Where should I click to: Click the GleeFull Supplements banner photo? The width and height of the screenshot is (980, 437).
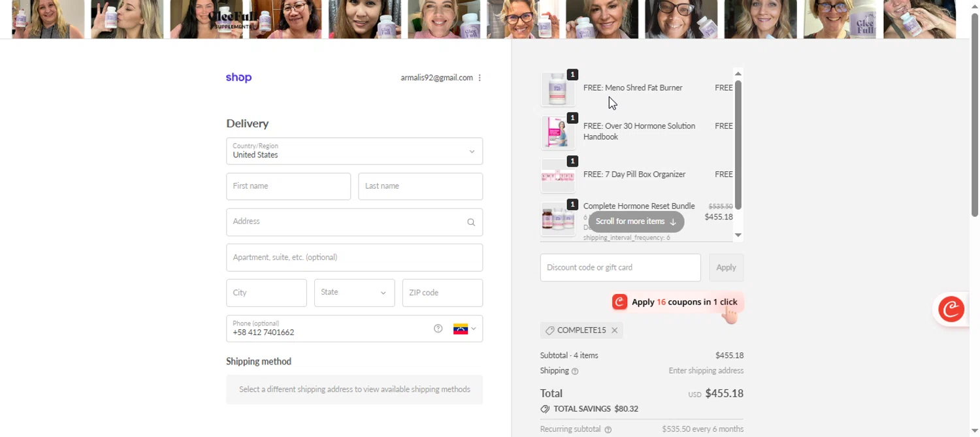point(206,19)
